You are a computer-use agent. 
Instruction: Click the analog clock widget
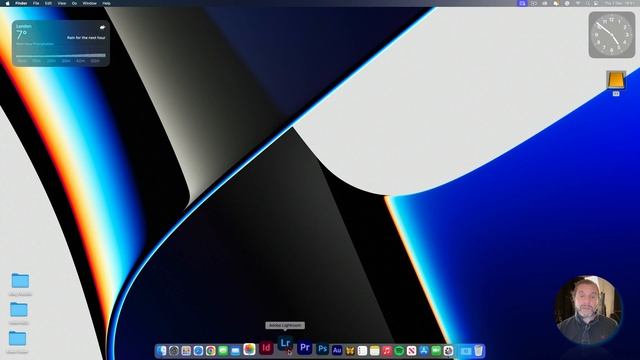(x=611, y=35)
